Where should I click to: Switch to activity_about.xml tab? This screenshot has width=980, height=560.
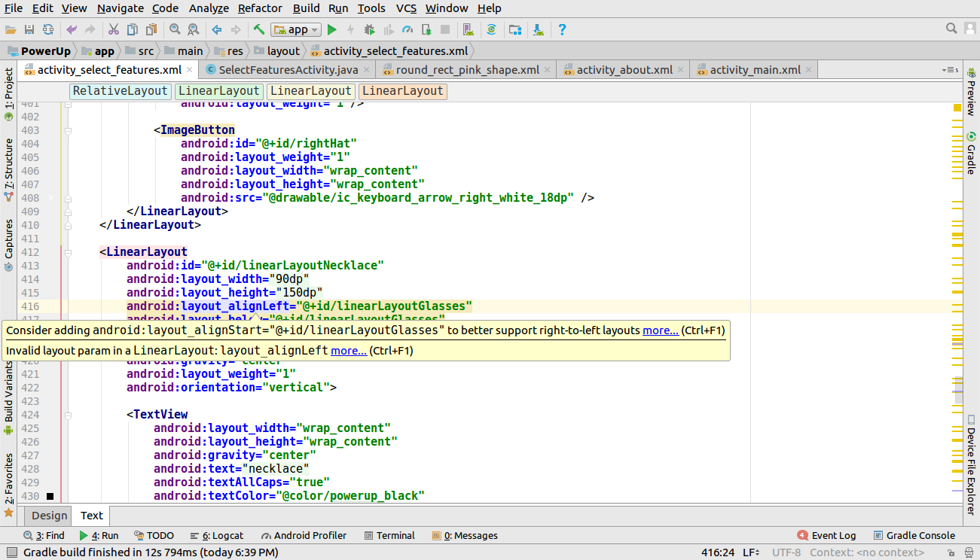click(624, 70)
